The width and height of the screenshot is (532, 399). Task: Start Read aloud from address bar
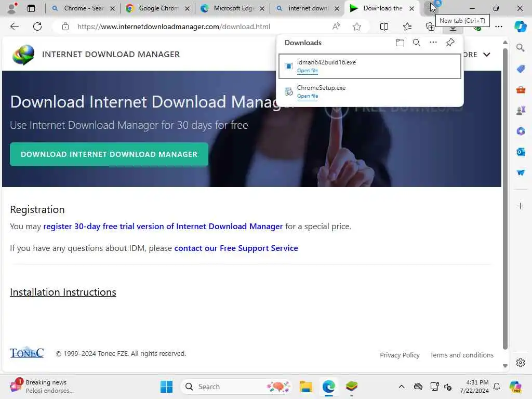(336, 26)
